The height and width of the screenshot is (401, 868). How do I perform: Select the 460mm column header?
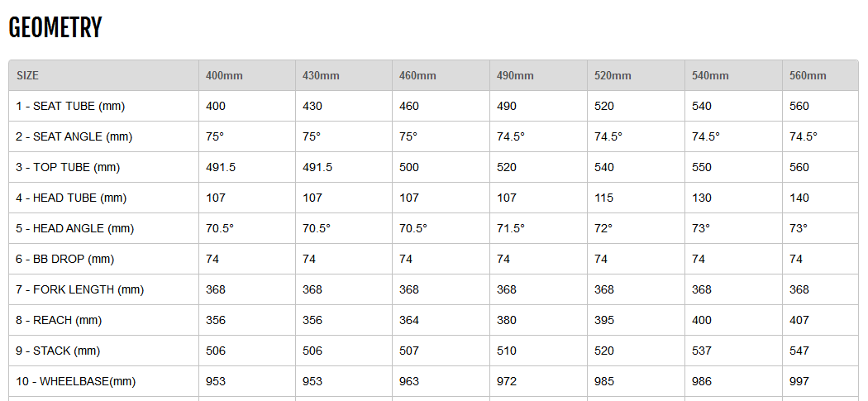pyautogui.click(x=417, y=75)
